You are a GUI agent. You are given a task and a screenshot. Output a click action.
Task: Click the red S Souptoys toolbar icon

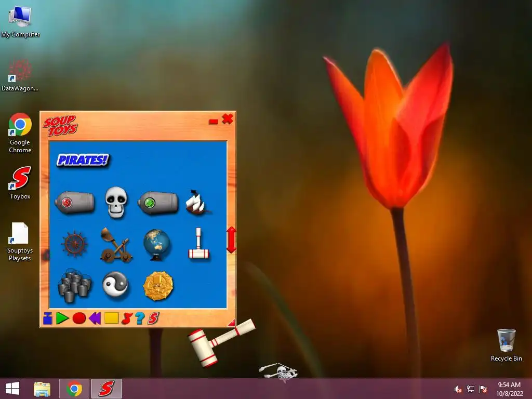[153, 318]
